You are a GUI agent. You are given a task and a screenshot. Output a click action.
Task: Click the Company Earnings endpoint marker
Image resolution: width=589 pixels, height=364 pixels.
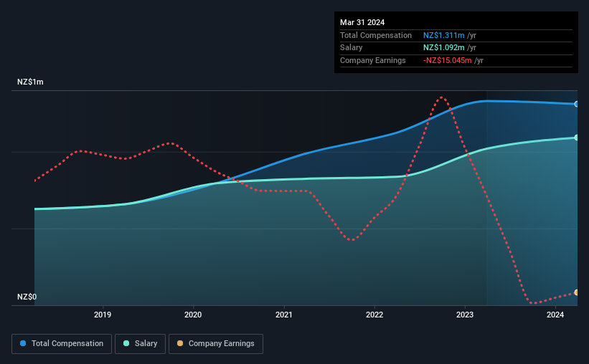[x=576, y=292]
